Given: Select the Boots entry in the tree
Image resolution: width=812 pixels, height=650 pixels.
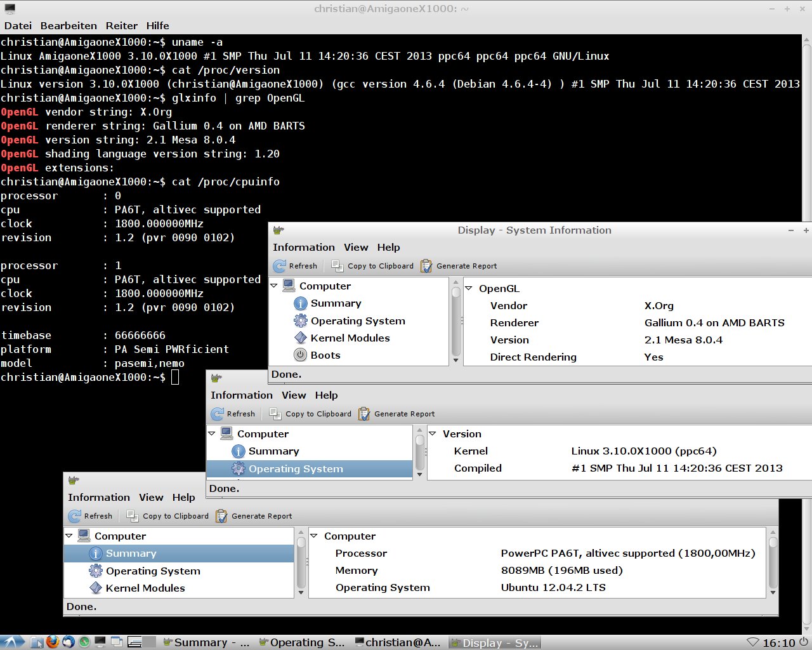Looking at the screenshot, I should (x=325, y=355).
